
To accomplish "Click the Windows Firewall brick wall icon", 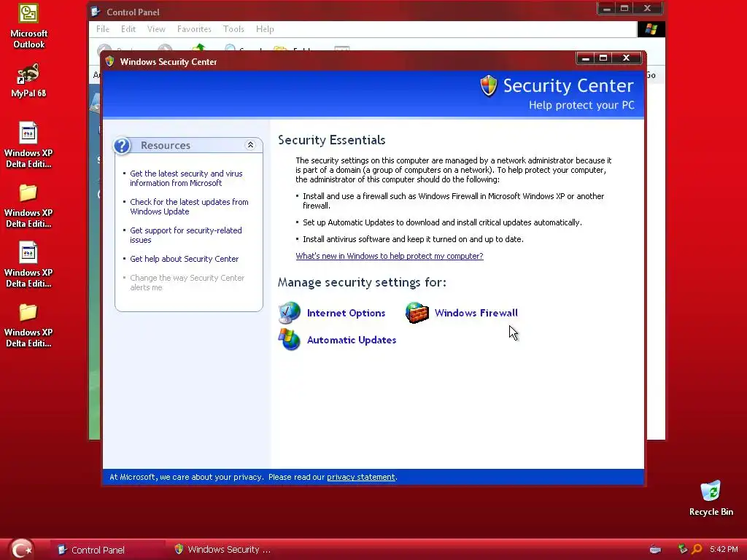I will (x=417, y=313).
